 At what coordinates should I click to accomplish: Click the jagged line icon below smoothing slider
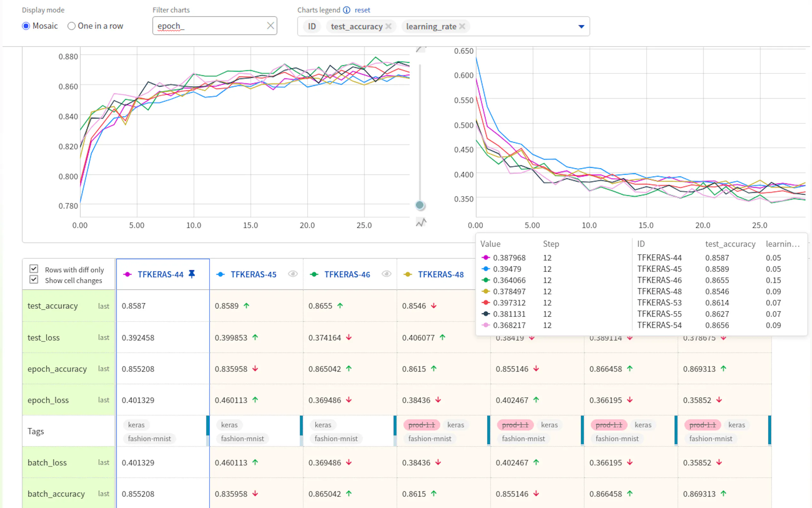(x=421, y=222)
